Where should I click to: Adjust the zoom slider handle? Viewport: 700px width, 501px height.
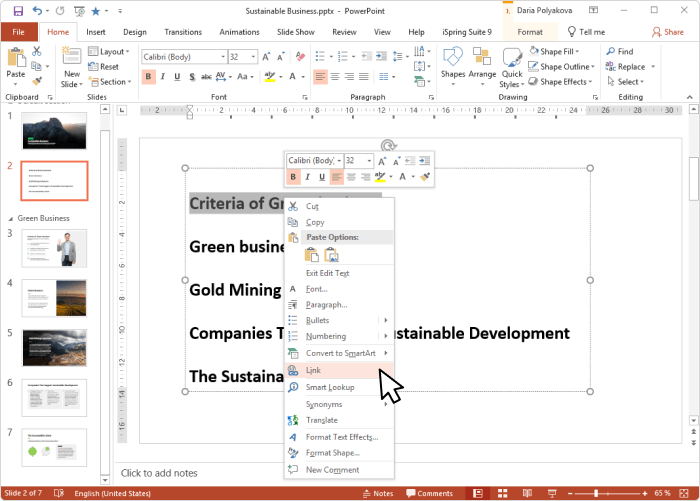596,493
